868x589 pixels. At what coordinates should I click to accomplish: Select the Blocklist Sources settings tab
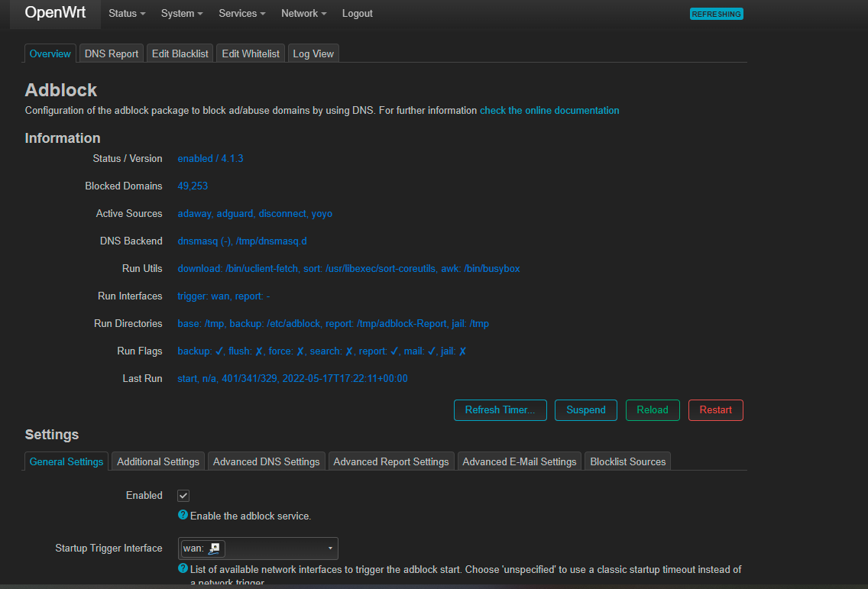point(628,461)
